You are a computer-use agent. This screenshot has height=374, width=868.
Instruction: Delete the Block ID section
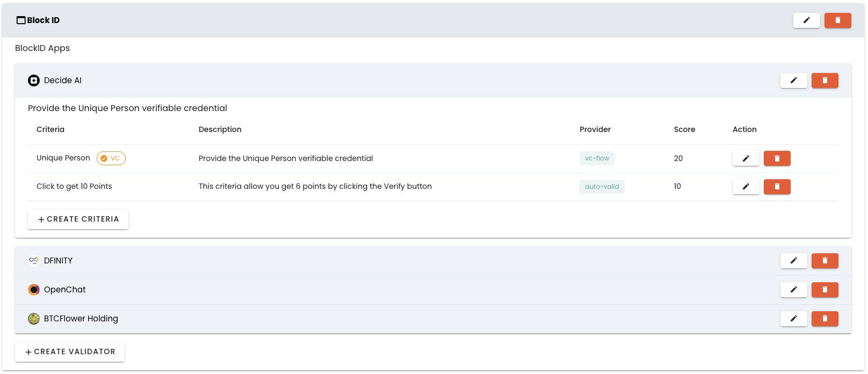837,20
